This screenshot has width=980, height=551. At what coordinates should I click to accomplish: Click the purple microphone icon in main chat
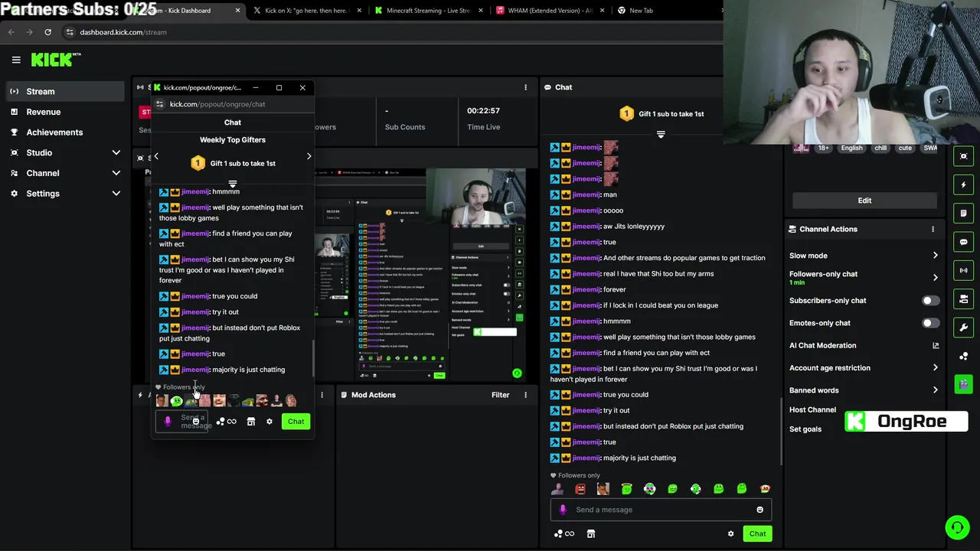click(x=563, y=510)
